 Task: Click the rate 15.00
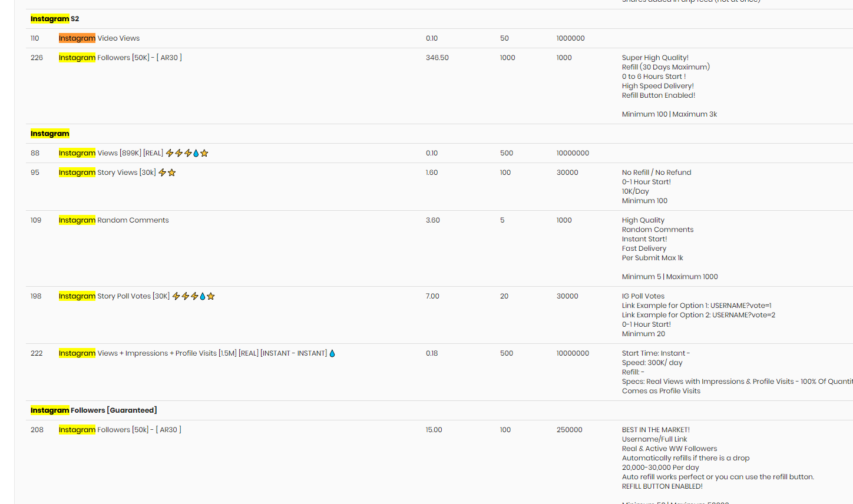(434, 430)
